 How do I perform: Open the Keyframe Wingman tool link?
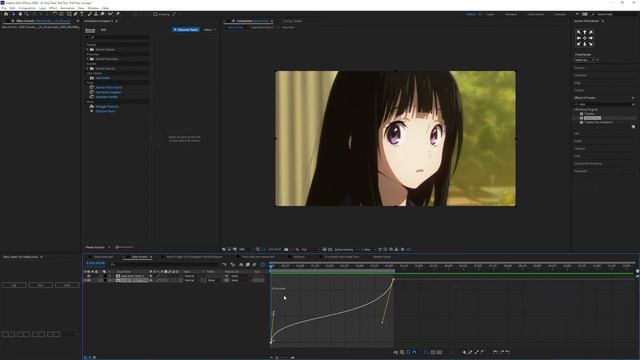pos(108,92)
